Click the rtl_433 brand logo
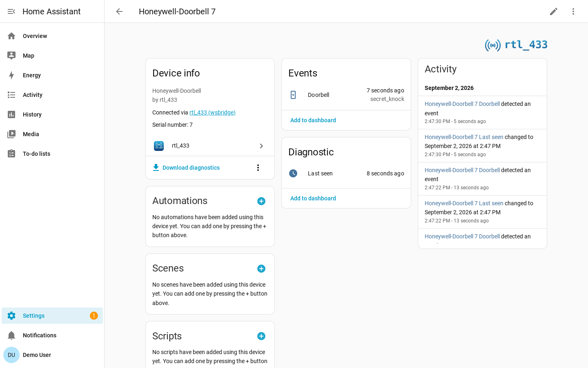This screenshot has height=368, width=588. (x=516, y=45)
